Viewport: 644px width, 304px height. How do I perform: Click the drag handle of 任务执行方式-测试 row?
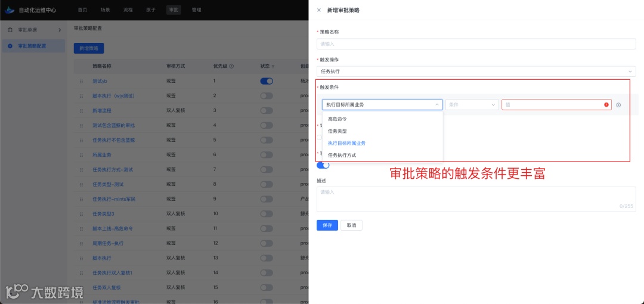81,170
